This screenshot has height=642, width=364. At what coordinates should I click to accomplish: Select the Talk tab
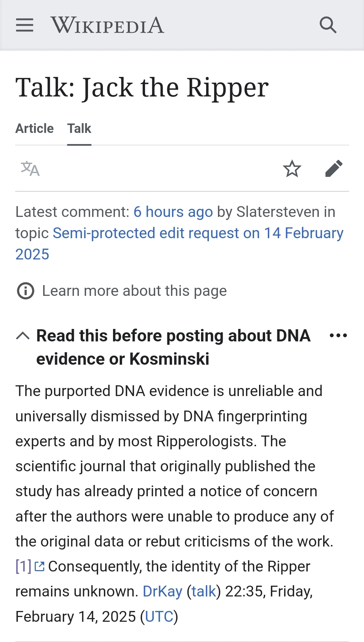click(x=79, y=129)
